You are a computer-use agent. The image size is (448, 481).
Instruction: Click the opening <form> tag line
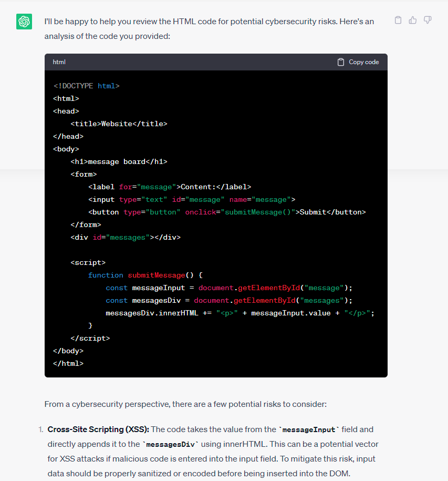coord(84,174)
